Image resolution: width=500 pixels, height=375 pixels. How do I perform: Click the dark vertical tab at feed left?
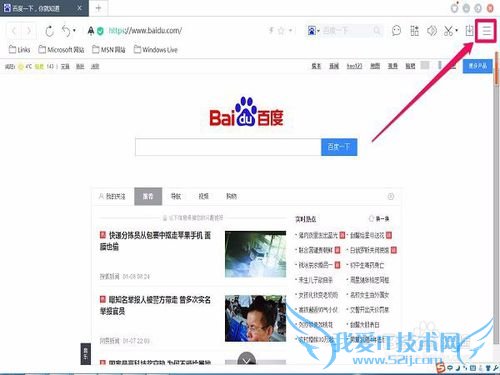point(85,354)
